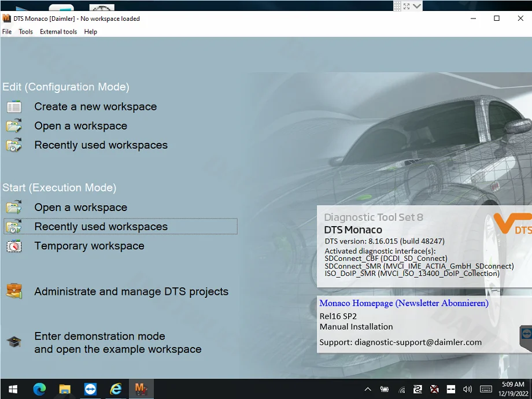Click the SDConnect_CBF interface line
532x399 pixels.
pos(386,258)
